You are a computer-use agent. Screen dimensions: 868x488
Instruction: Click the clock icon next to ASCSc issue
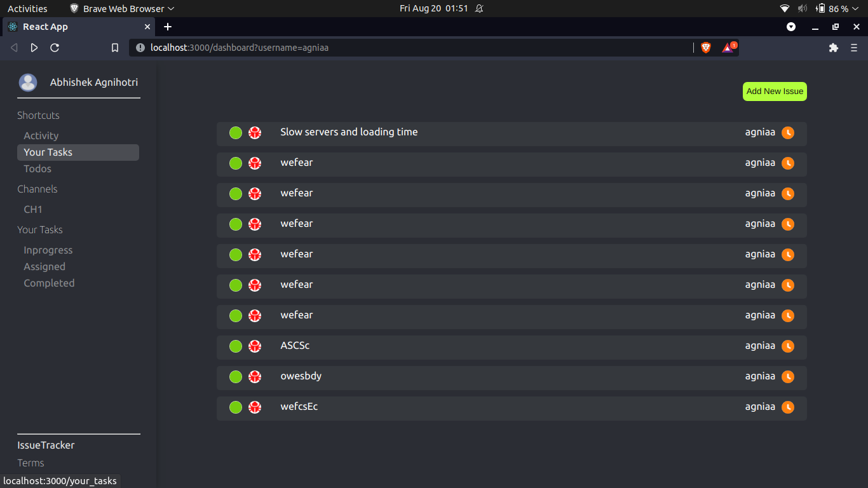[x=787, y=346]
